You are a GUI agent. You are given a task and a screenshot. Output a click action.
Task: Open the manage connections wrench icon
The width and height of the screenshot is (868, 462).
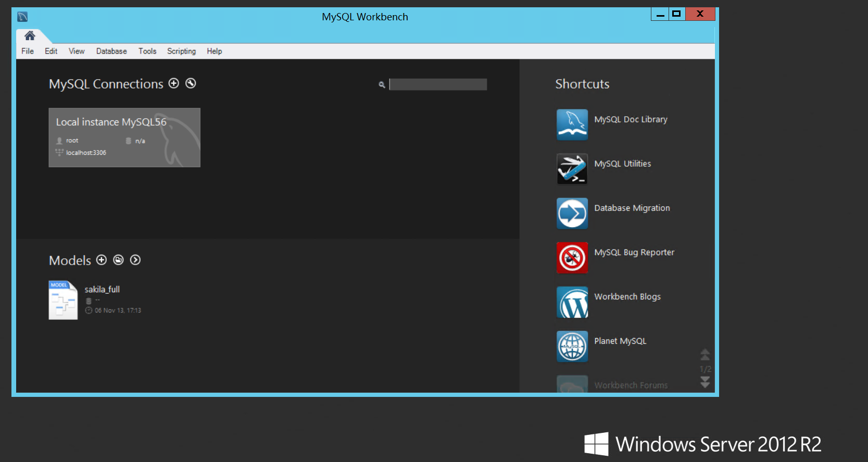coord(191,83)
